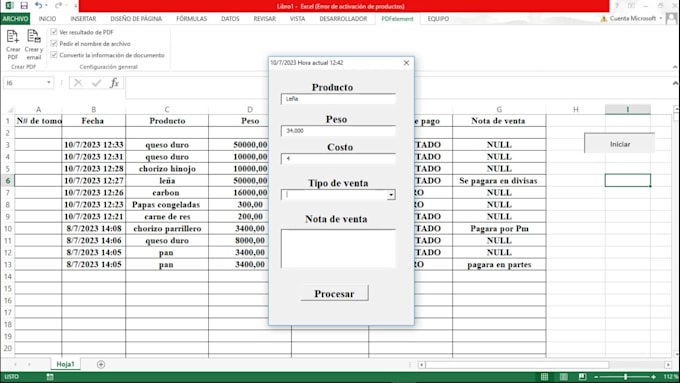Screen dimensions: 680x383
Task: Click the zoom out minus icon
Action: coord(596,377)
